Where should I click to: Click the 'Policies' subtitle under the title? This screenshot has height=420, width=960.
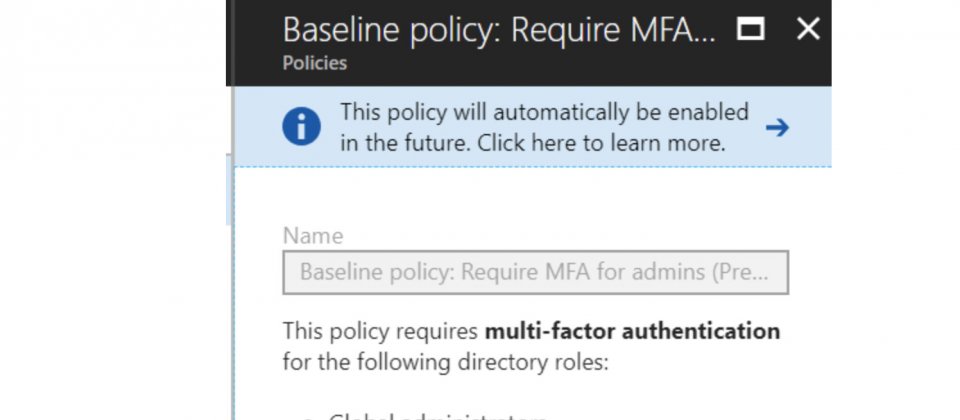click(x=315, y=63)
